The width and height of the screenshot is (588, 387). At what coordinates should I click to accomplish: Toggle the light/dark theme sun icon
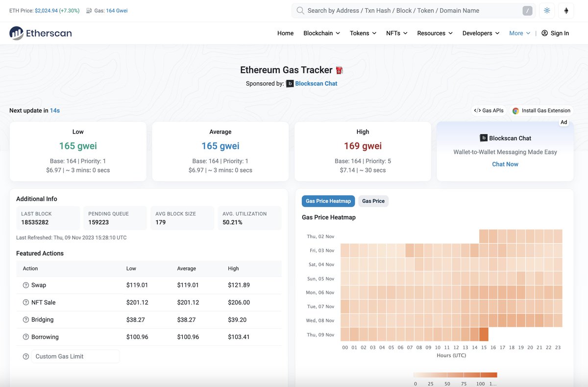(x=547, y=11)
